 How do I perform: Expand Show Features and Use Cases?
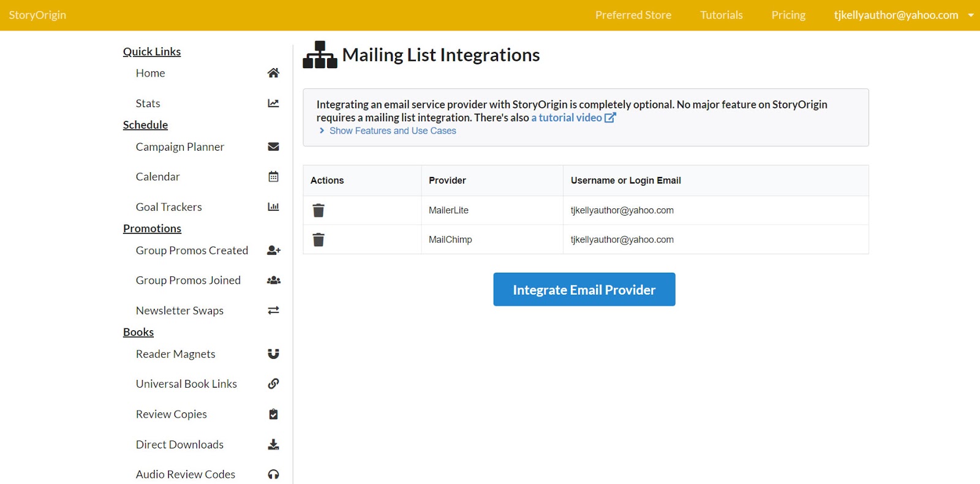tap(392, 131)
